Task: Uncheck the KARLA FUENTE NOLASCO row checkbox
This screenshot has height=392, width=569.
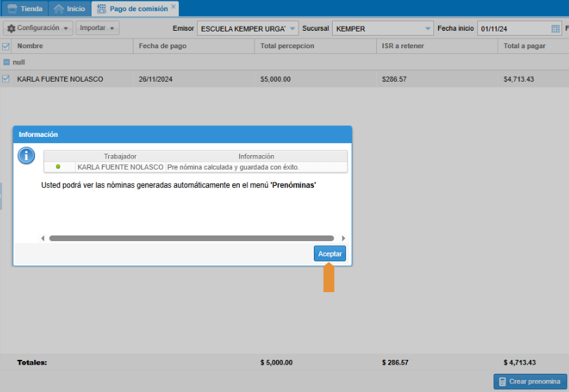Action: [x=6, y=79]
